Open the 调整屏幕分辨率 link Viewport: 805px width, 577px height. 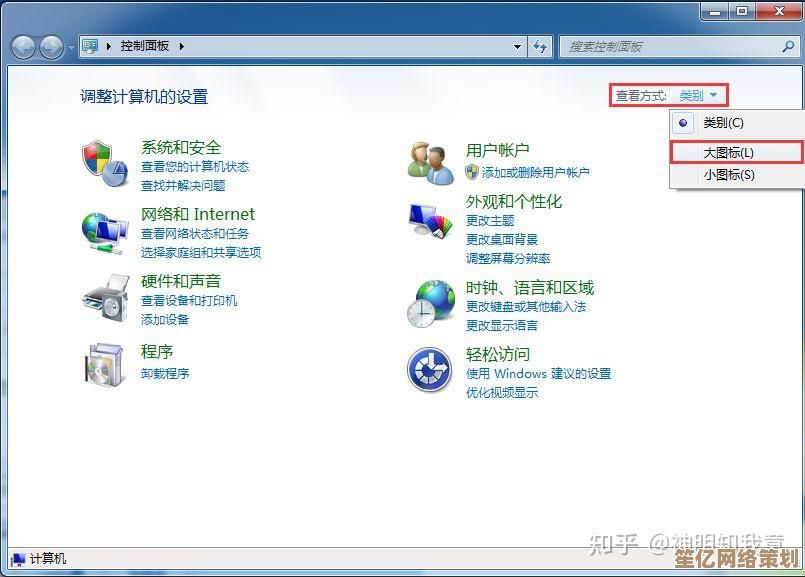coord(508,258)
